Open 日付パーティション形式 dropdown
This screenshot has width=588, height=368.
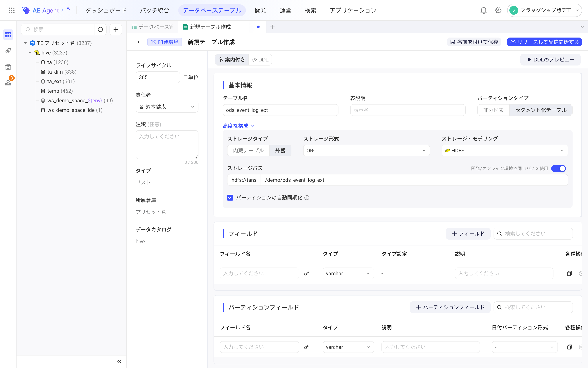(525, 347)
